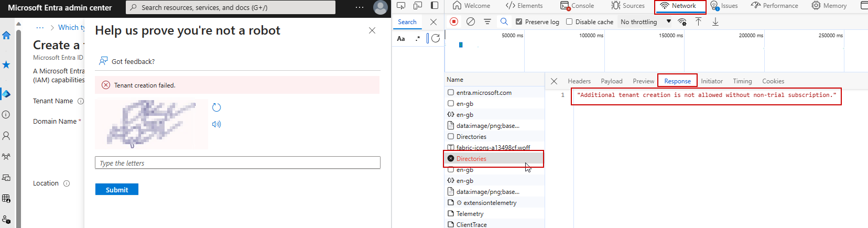Viewport: 868px width, 228px height.
Task: Switch to the Sources tab
Action: pos(628,6)
